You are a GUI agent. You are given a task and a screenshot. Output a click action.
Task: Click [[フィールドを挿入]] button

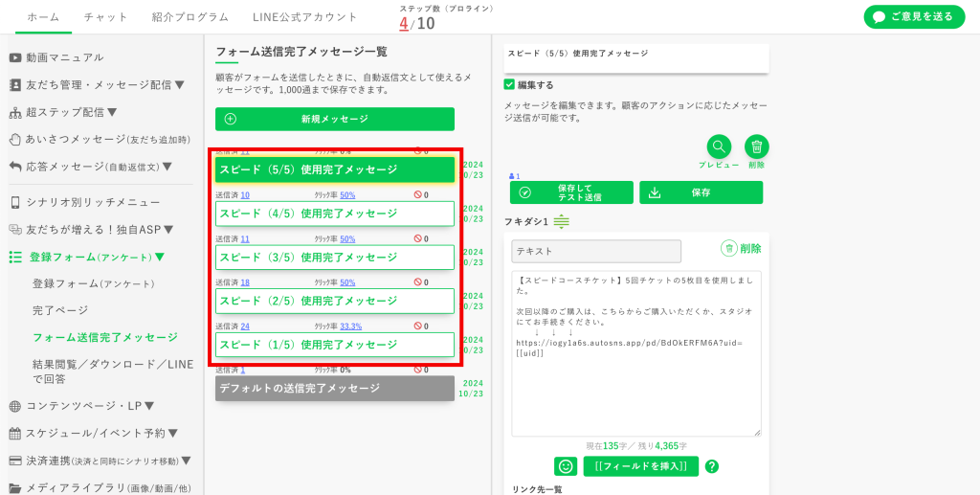coord(640,466)
